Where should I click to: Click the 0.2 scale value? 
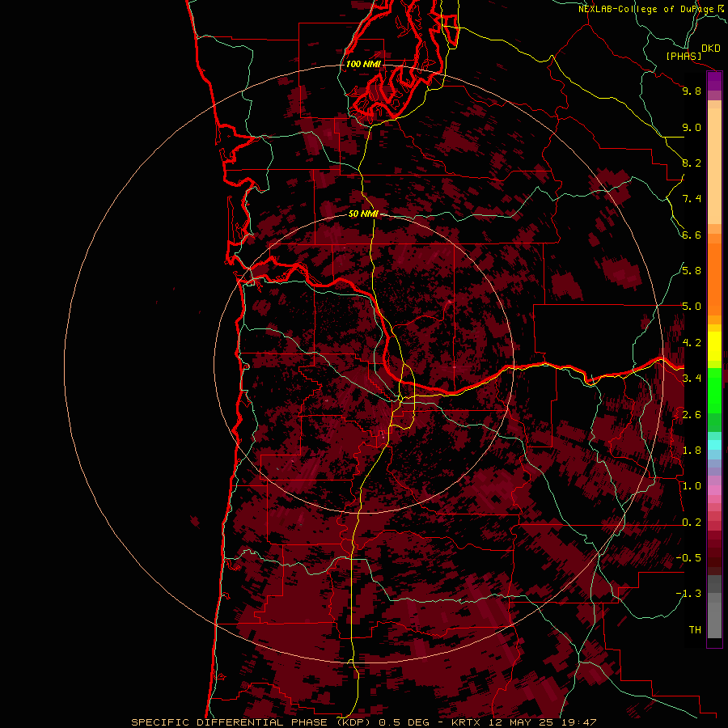pyautogui.click(x=692, y=523)
